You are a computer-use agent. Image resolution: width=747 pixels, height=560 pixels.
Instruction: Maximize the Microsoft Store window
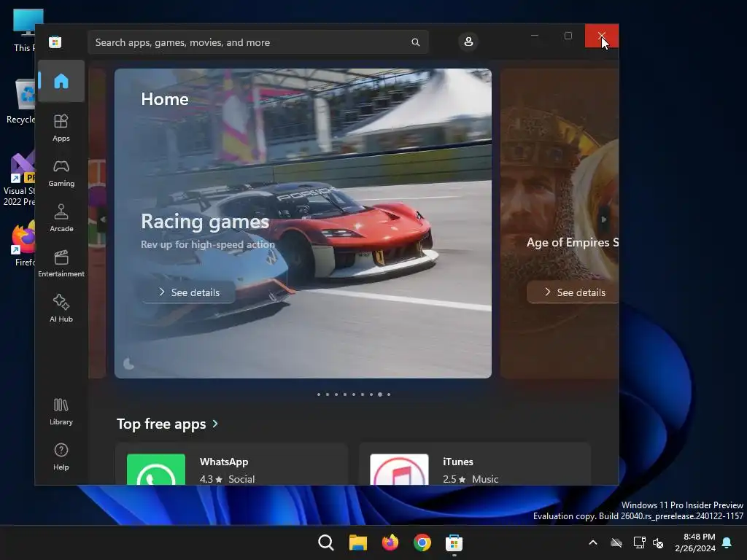point(568,36)
